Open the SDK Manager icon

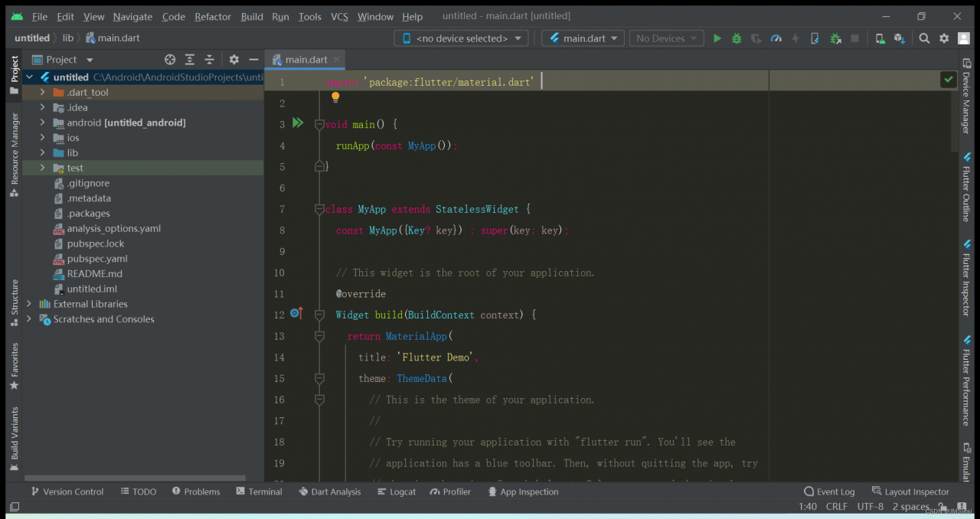point(900,38)
